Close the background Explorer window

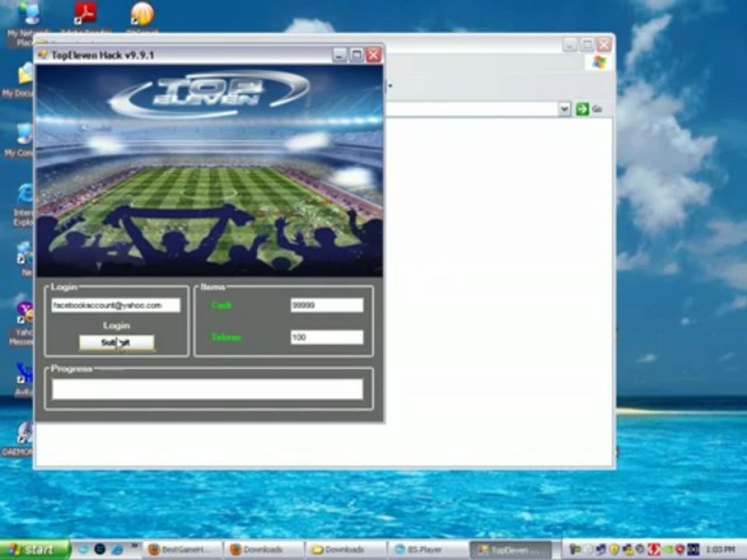pyautogui.click(x=604, y=45)
